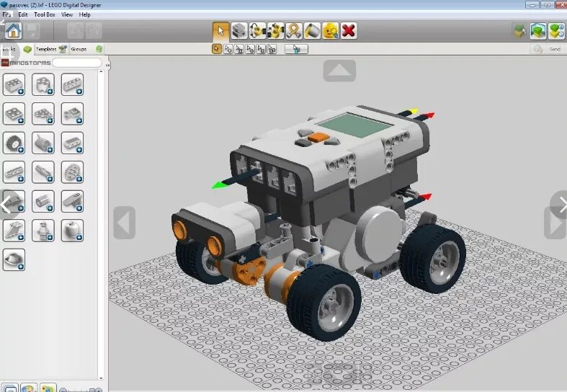
Task: Click the palette zoom in plus button
Action: pos(98,390)
